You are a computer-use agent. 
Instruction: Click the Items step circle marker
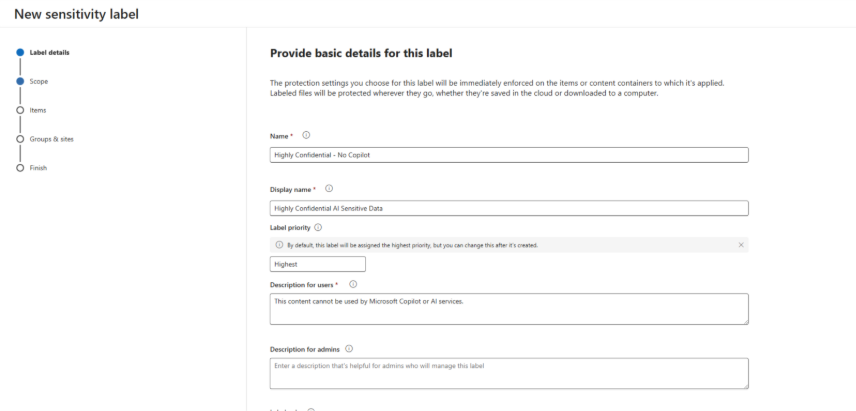coord(19,110)
